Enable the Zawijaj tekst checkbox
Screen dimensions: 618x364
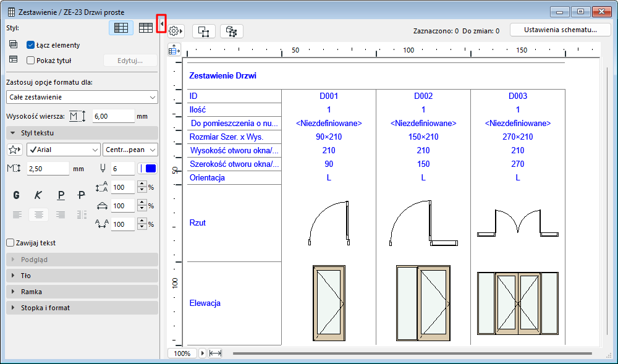[10, 243]
